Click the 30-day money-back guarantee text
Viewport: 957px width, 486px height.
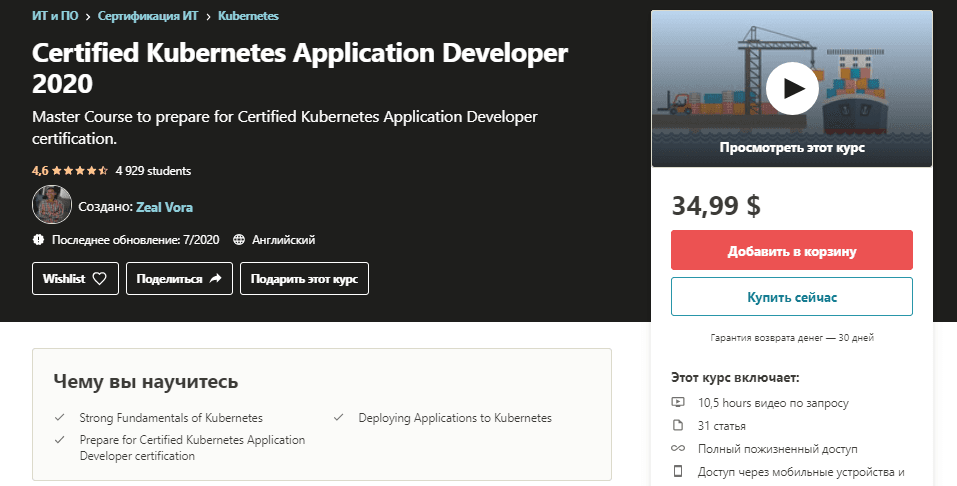click(792, 337)
